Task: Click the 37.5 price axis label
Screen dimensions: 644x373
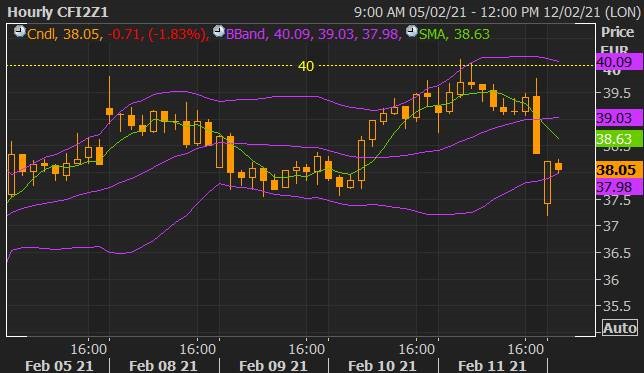Action: pyautogui.click(x=616, y=200)
